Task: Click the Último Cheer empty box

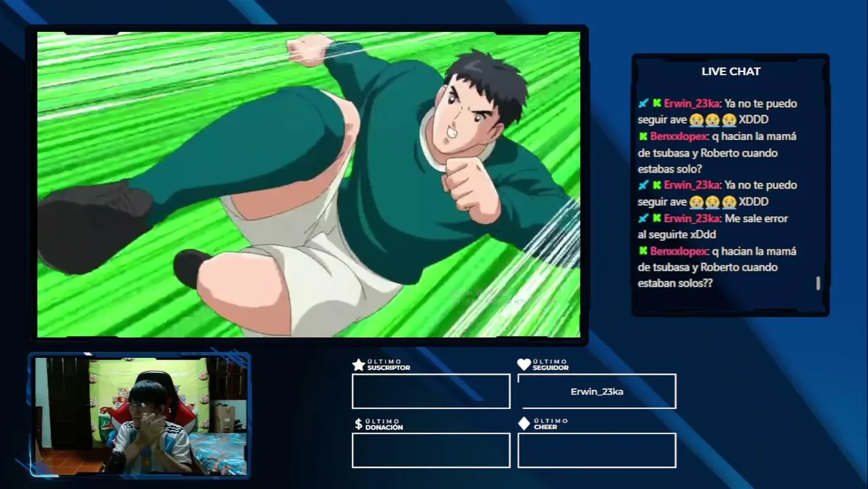Action: click(596, 450)
